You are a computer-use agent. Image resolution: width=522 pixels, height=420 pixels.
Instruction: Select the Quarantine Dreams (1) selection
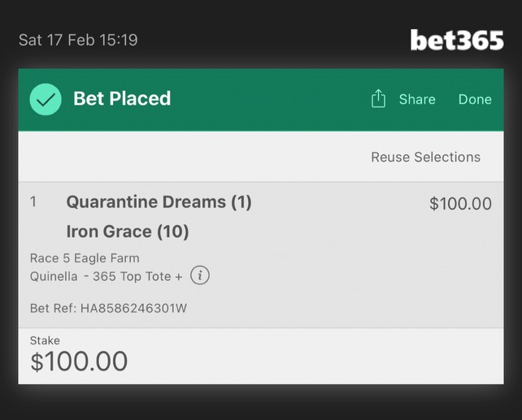(x=159, y=202)
